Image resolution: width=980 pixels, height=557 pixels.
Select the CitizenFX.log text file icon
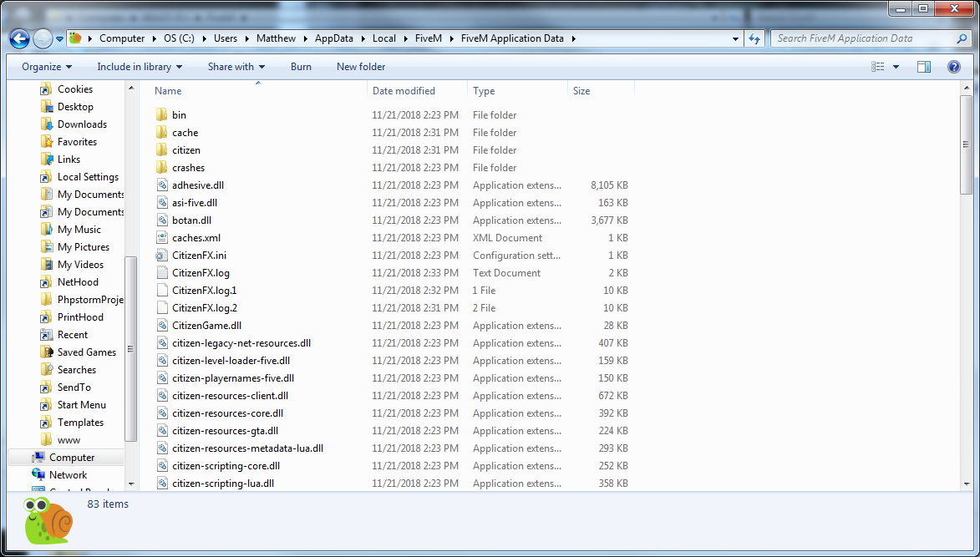point(162,272)
